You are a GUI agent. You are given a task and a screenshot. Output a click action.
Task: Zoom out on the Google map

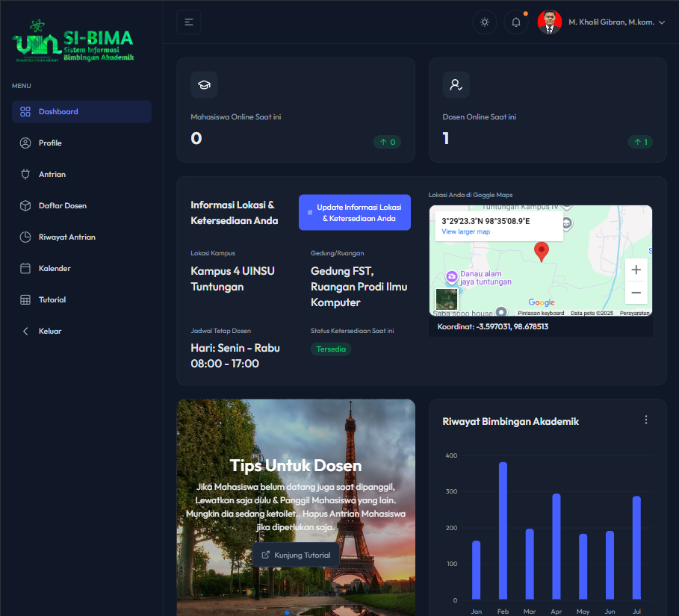(636, 293)
